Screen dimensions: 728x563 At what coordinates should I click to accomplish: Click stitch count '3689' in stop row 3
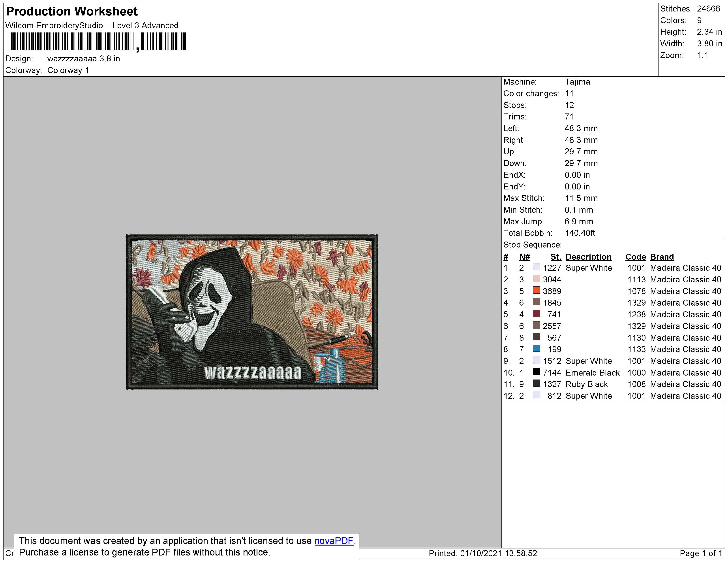tap(552, 291)
